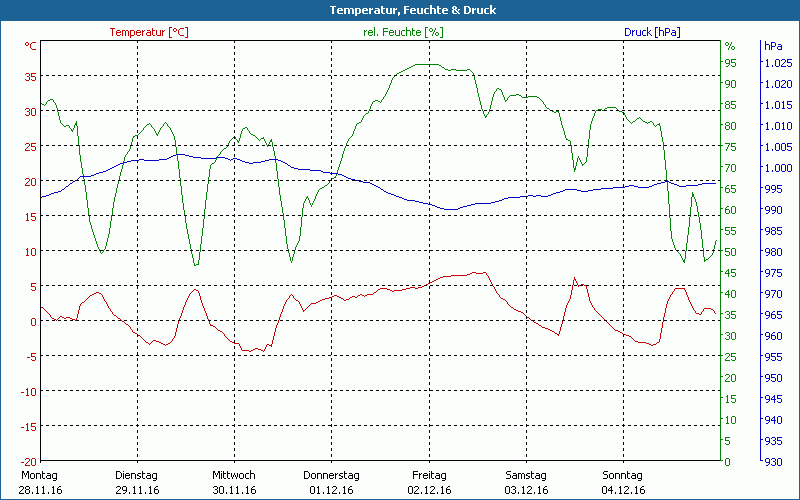Click the date '28.11.16'
The width and height of the screenshot is (800, 500).
pyautogui.click(x=40, y=490)
